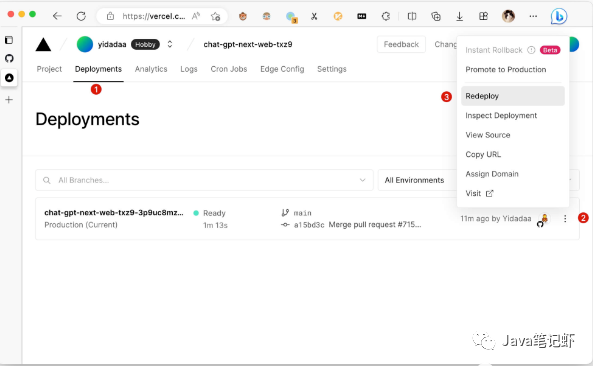This screenshot has width=593, height=366.
Task: Open the chat-gpt-next-web-txz9 project breadcrumb
Action: [248, 45]
